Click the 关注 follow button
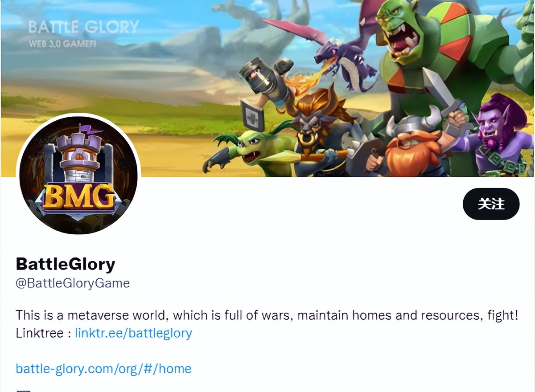535x392 pixels. pos(491,204)
